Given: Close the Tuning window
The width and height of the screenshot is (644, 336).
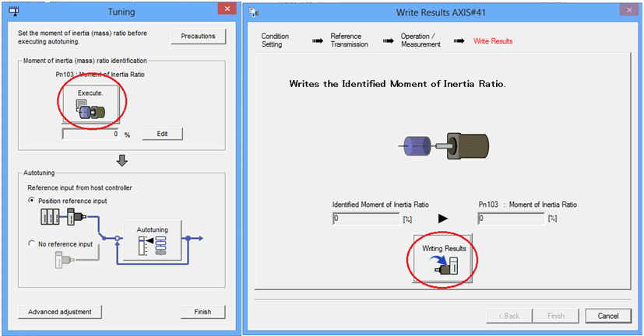Looking at the screenshot, I should [226, 9].
